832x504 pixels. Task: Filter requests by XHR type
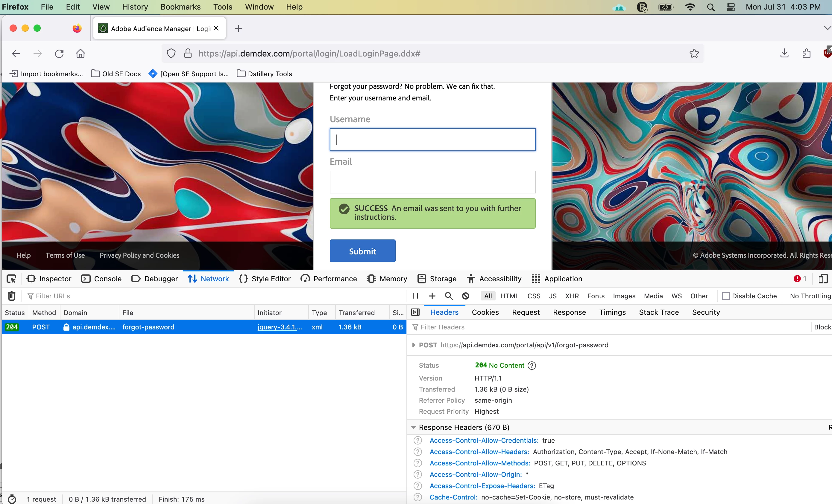[x=572, y=296]
